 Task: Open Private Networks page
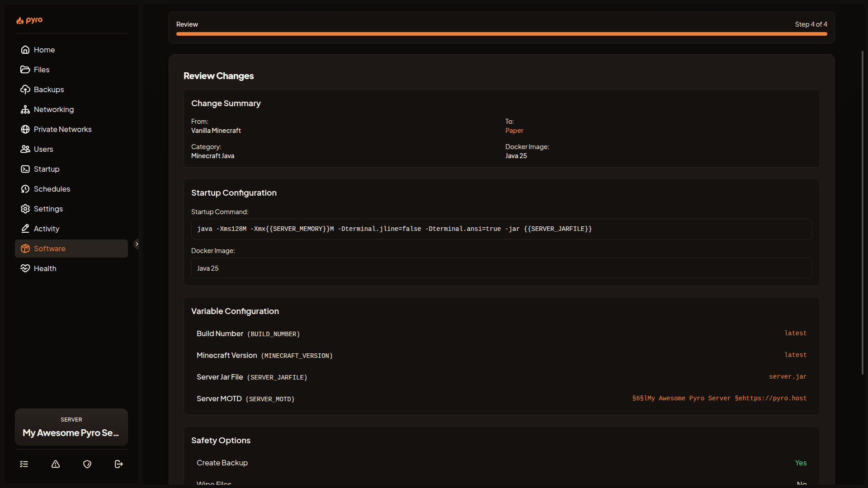pos(71,129)
